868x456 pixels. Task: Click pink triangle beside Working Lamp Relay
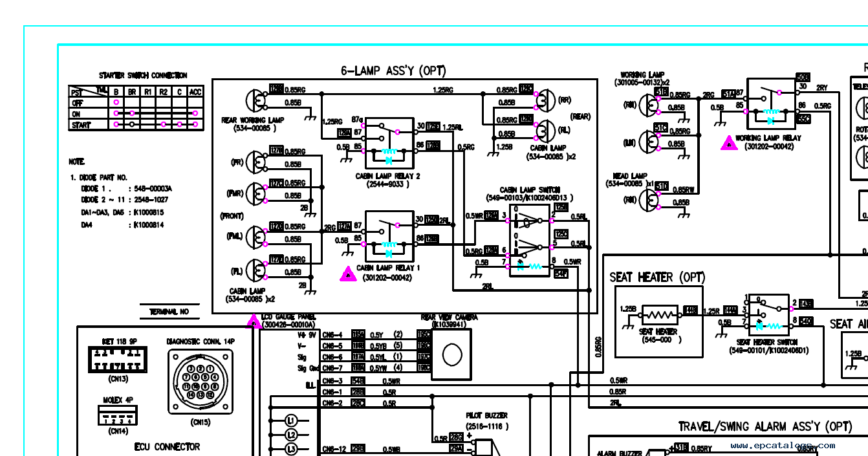tap(729, 143)
